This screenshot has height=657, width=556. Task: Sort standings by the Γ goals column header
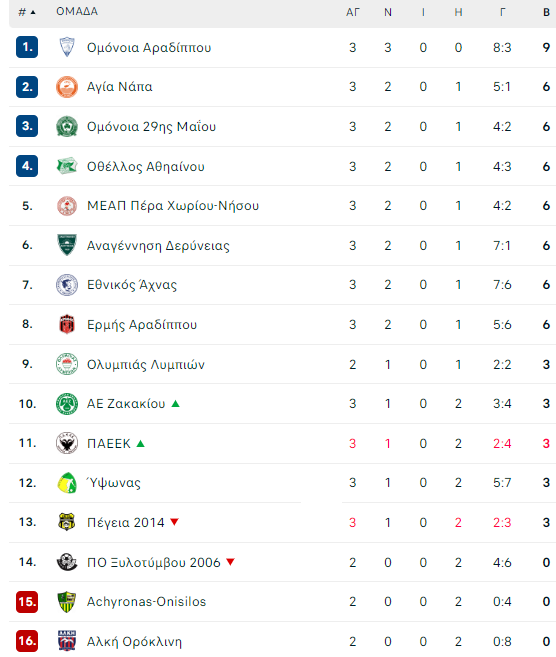[x=502, y=12]
